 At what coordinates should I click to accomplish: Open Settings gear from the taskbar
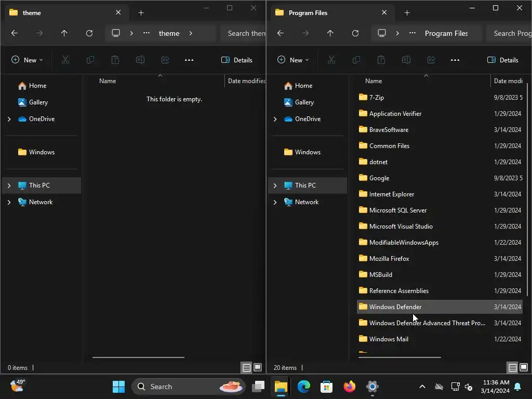[372, 387]
